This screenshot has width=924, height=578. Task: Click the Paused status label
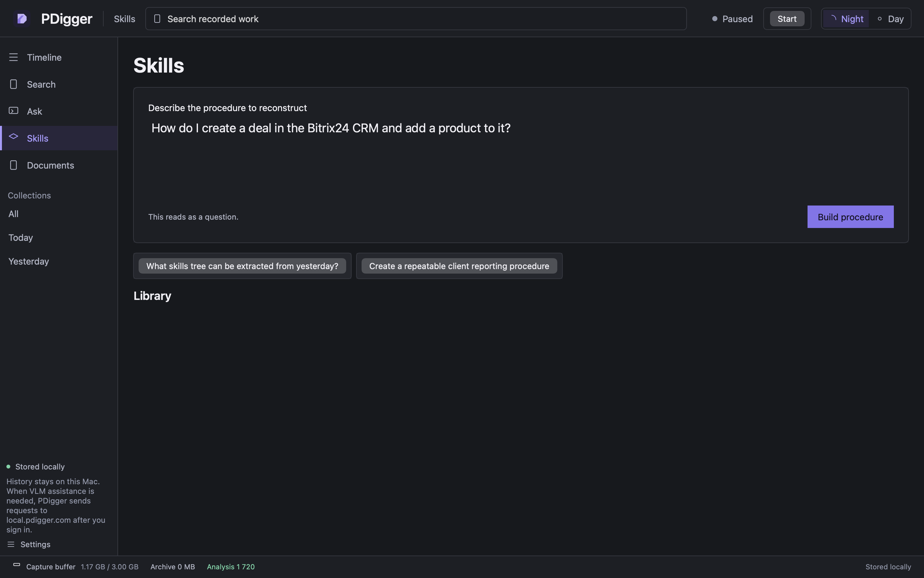(737, 19)
